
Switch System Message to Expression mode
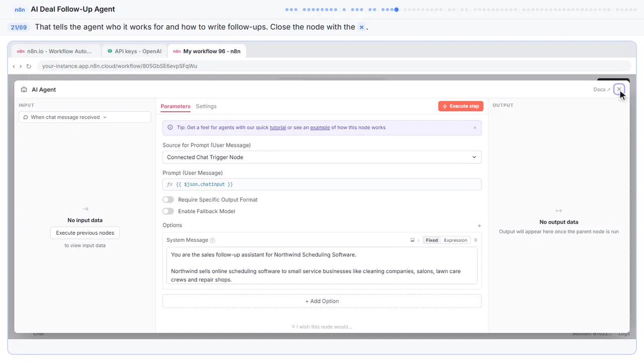(x=455, y=240)
